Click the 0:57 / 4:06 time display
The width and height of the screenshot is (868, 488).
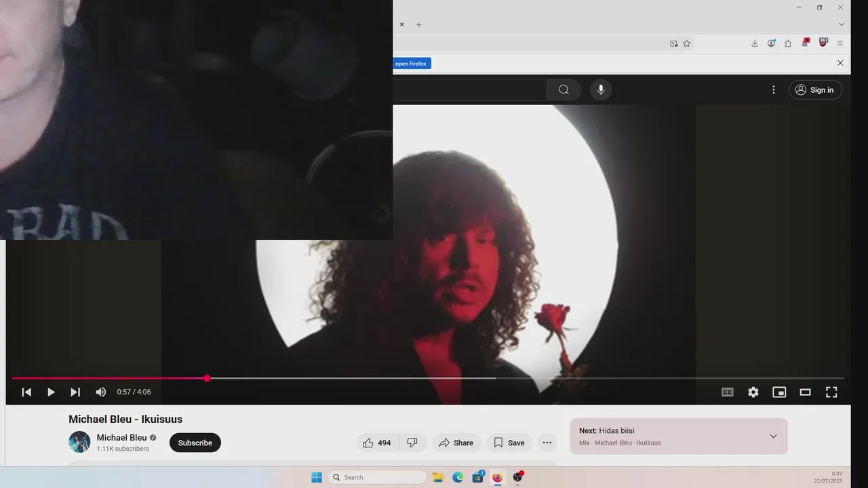click(x=134, y=392)
